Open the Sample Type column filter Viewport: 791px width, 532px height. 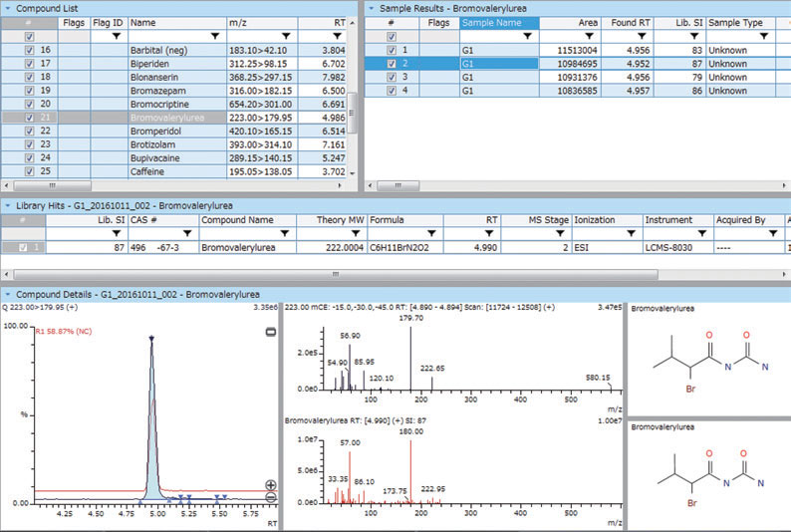click(x=764, y=36)
